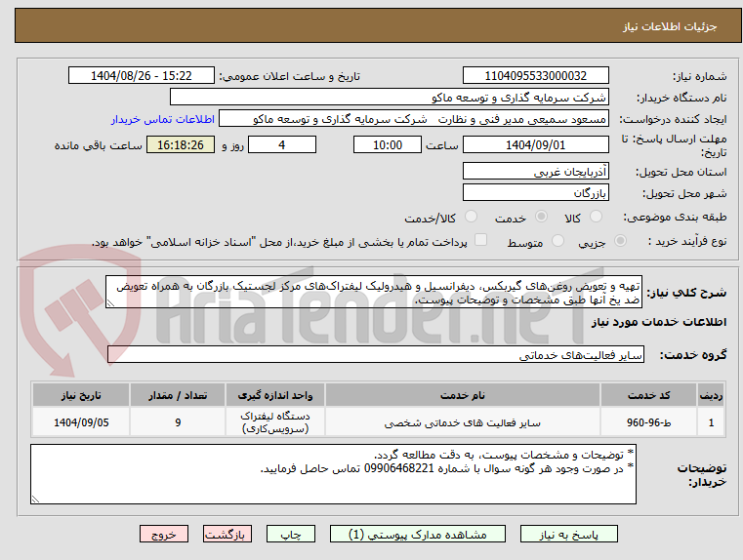Click the deadline date field 1404/09/01
This screenshot has height=560, width=743.
point(535,144)
